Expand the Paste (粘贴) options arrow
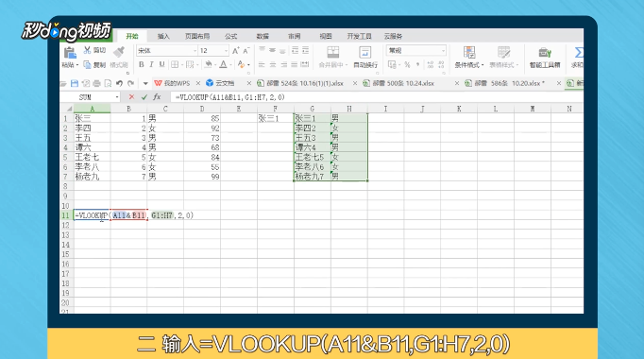Screen dimensions: 644x359 (77, 65)
